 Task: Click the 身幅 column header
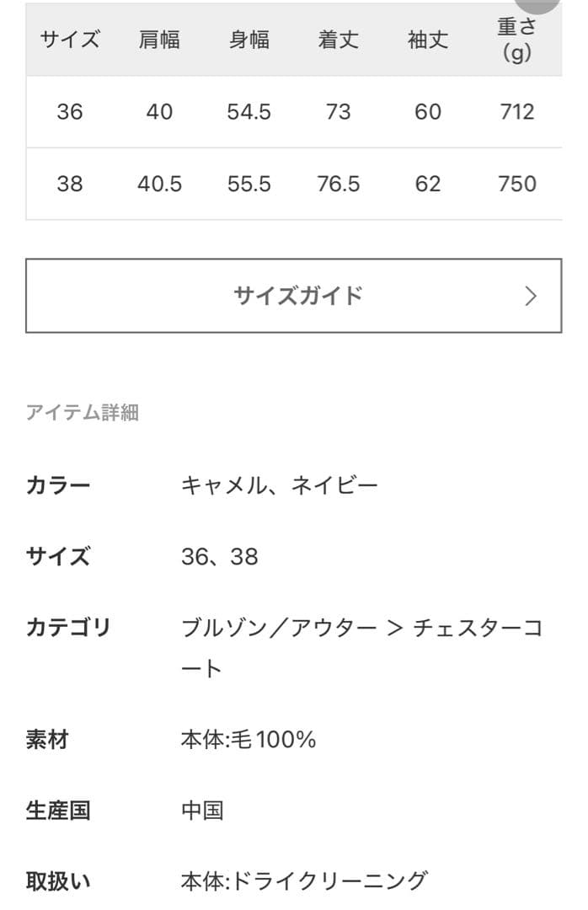click(249, 38)
